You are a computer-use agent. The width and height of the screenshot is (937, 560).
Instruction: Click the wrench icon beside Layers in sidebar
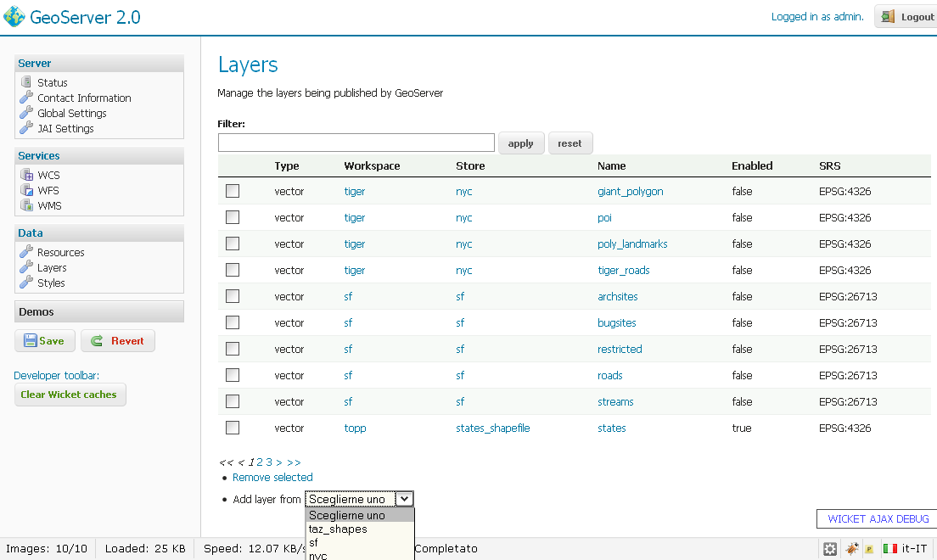(x=26, y=267)
